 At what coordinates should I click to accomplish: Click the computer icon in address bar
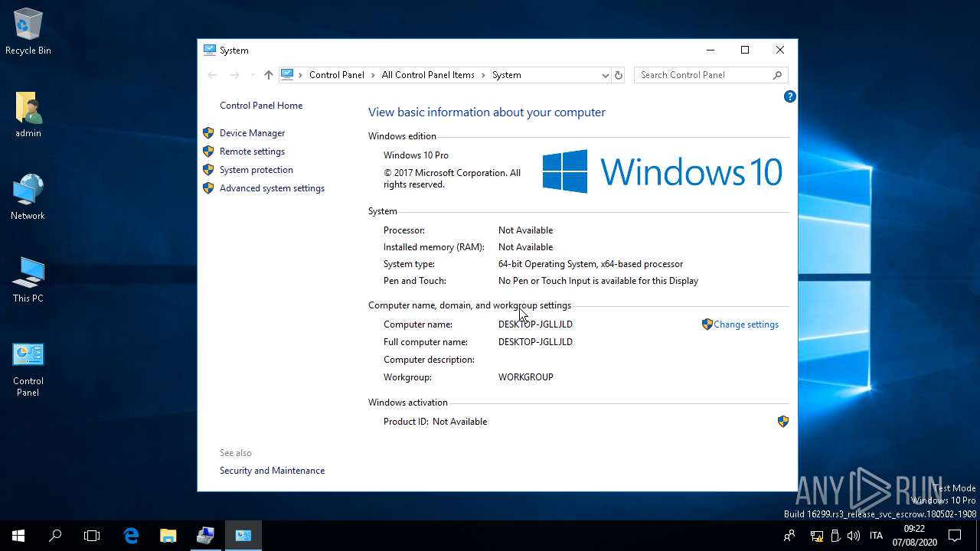tap(287, 75)
